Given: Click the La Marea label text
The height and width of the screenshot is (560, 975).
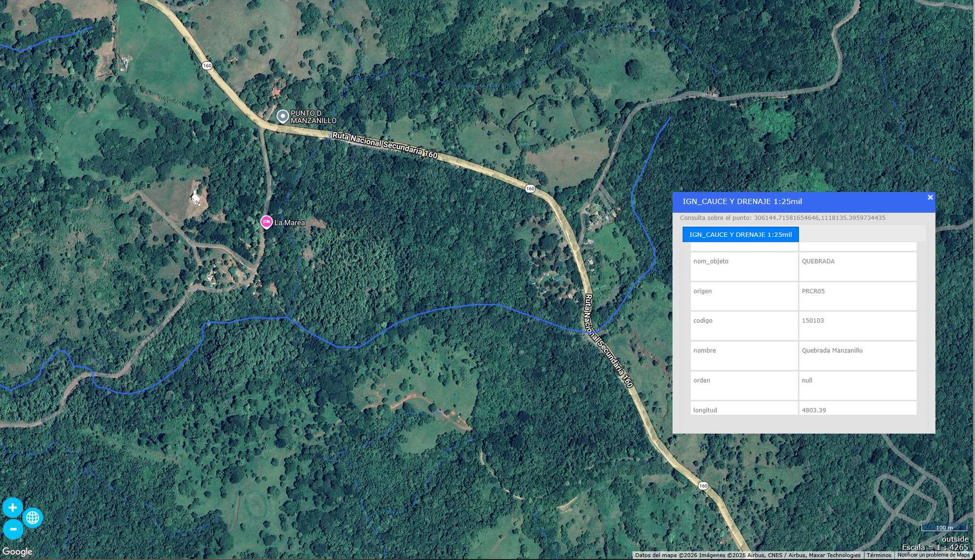Looking at the screenshot, I should 290,223.
